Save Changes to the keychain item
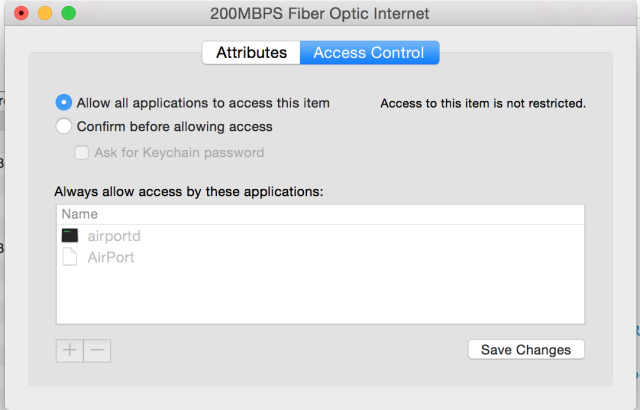This screenshot has height=410, width=640. pyautogui.click(x=526, y=350)
